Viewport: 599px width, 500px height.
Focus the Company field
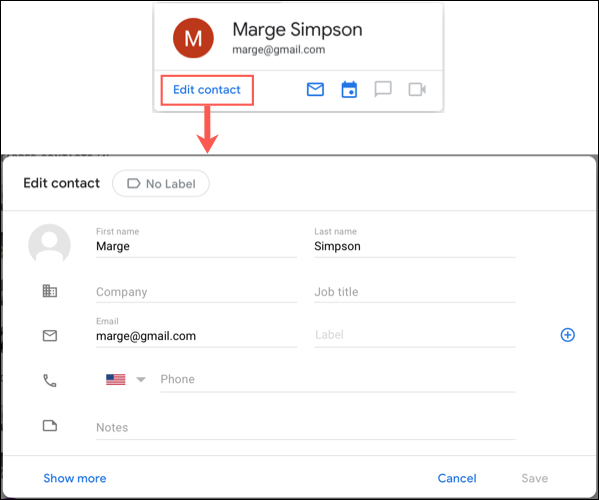coord(196,292)
